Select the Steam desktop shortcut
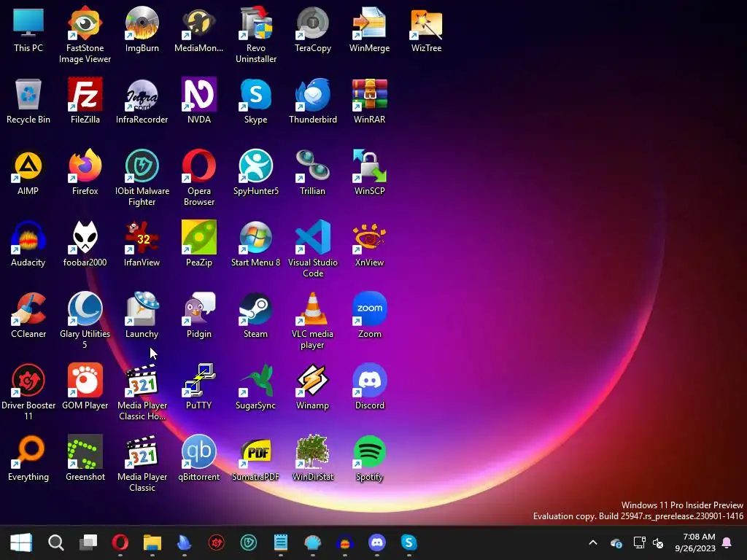The height and width of the screenshot is (560, 747). point(256,315)
